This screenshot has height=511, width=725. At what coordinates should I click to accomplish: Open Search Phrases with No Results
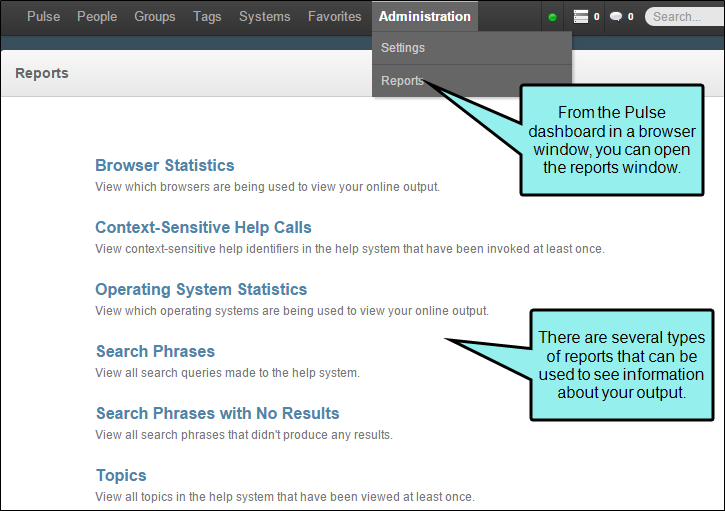pyautogui.click(x=218, y=413)
